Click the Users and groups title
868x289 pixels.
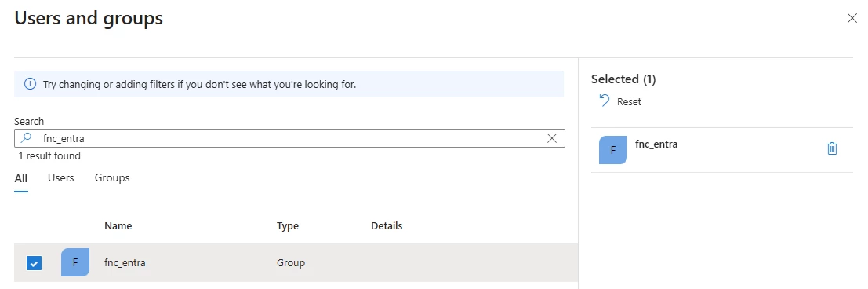89,18
